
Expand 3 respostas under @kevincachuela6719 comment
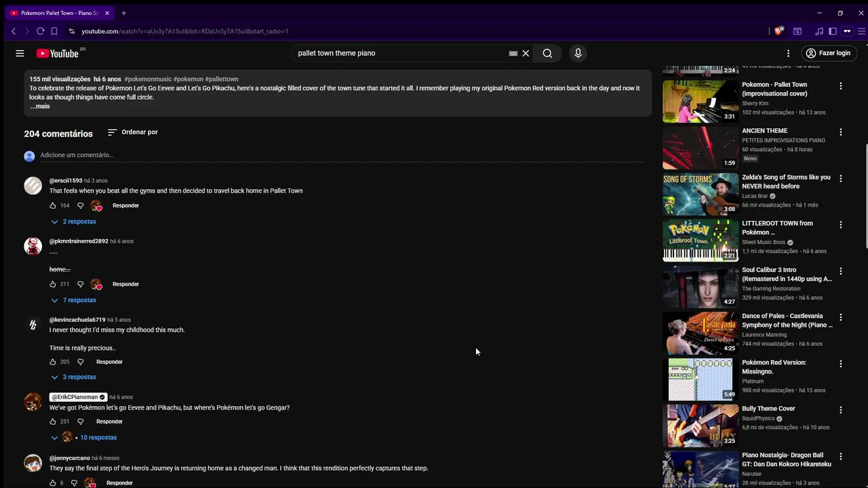point(73,377)
